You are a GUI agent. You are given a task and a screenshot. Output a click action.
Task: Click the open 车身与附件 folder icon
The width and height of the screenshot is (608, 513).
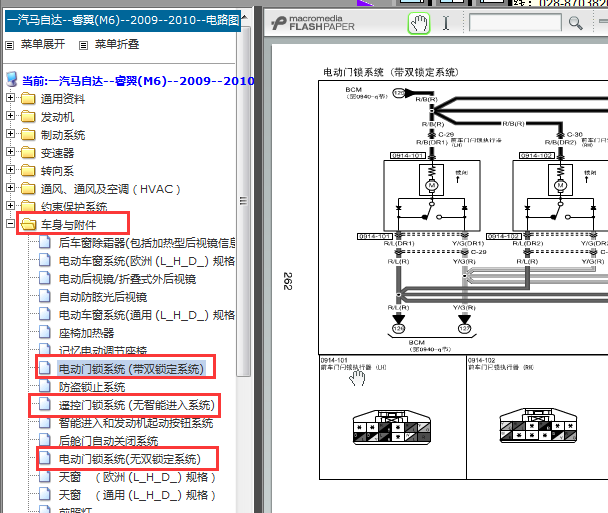click(x=28, y=225)
